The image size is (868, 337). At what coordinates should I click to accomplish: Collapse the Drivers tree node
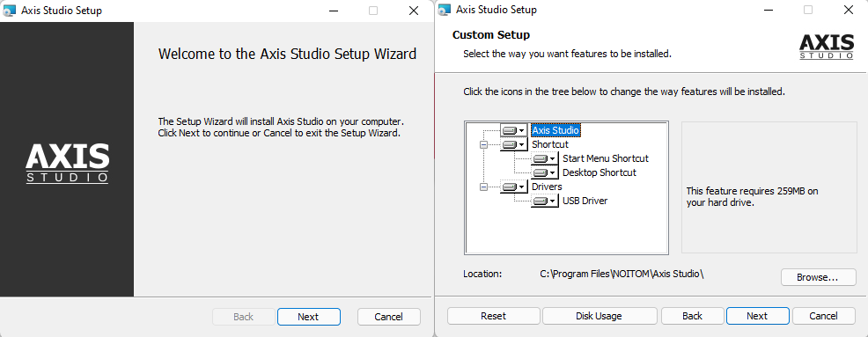(x=483, y=187)
